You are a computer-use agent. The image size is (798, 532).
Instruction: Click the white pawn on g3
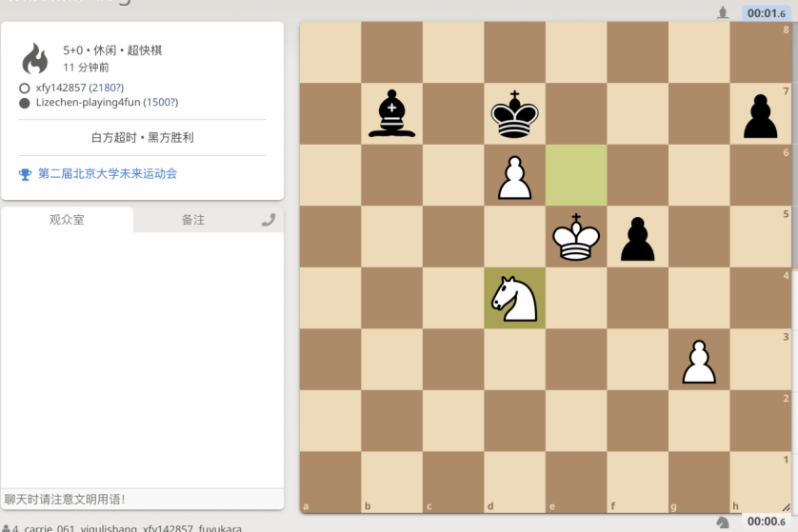pos(699,361)
